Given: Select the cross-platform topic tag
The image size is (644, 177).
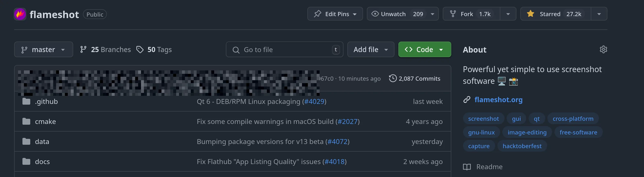Looking at the screenshot, I should 573,119.
